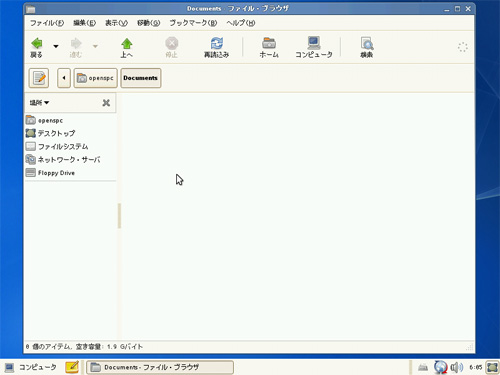Open the Edit menu
500x375 pixels.
(84, 23)
